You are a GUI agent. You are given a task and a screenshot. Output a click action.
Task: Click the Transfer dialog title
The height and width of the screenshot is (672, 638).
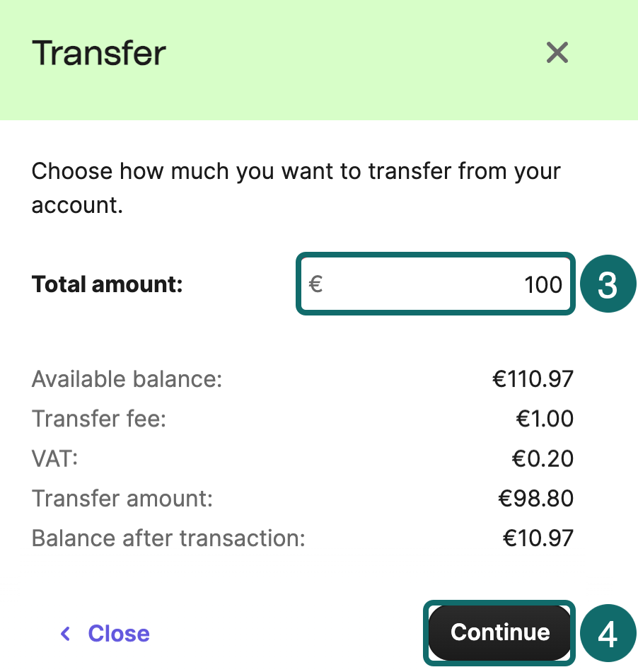tap(99, 53)
